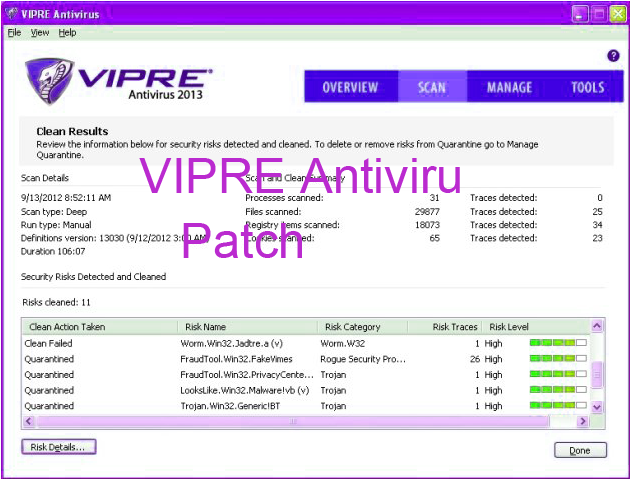
Task: Select the Worm.Win32.Jadtre.a (v) risk name
Action: pyautogui.click(x=232, y=344)
